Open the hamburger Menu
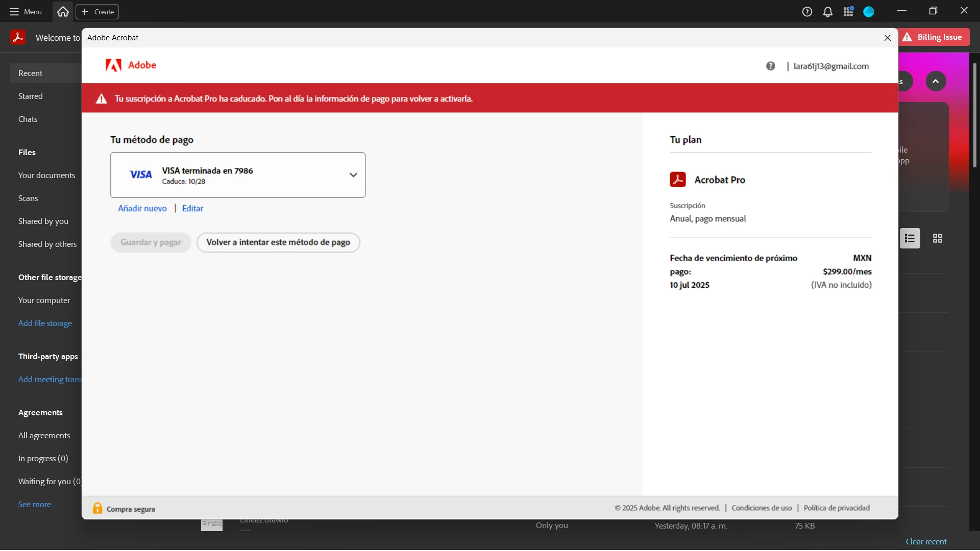This screenshot has width=980, height=551. 26,12
